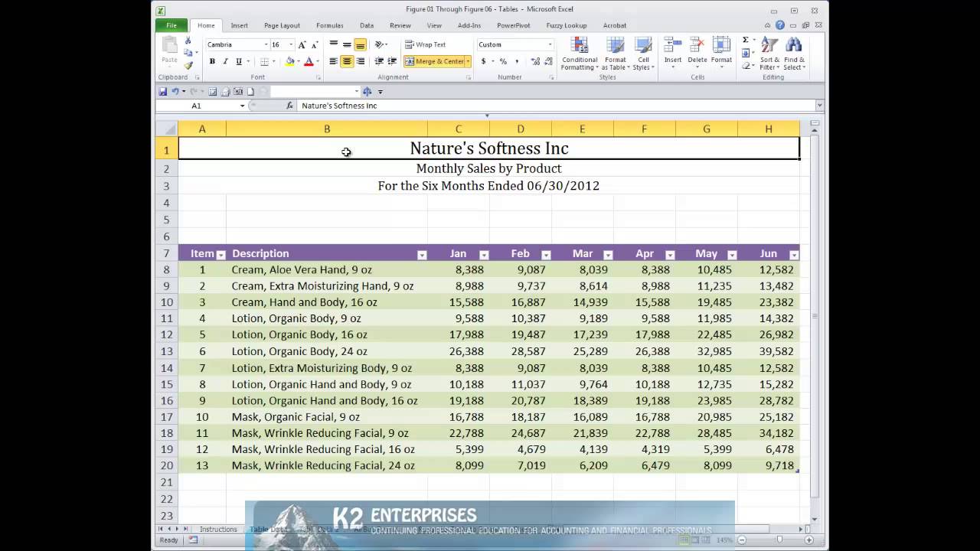Click the cell Borders icon
Viewport: 980px width, 551px height.
tap(264, 61)
